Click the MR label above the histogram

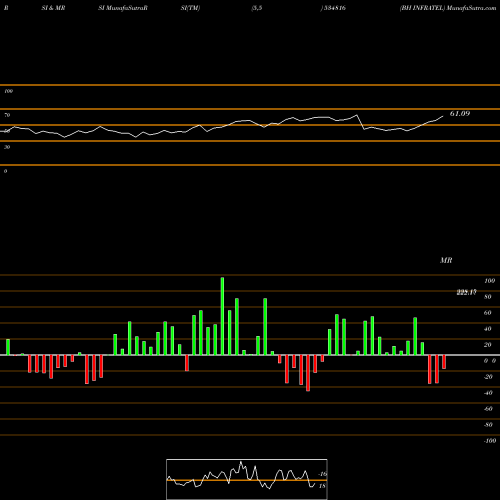tap(446, 260)
